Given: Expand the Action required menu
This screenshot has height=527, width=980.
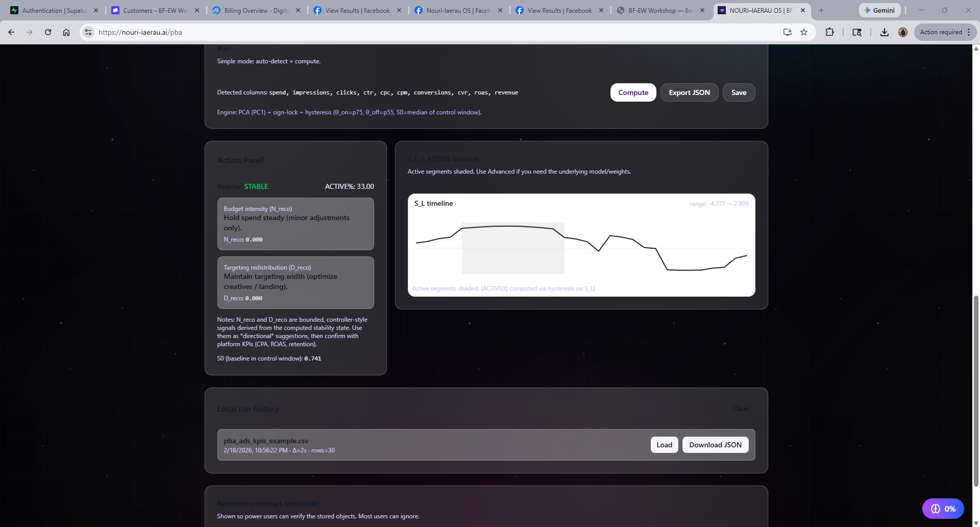Looking at the screenshot, I should pos(945,32).
